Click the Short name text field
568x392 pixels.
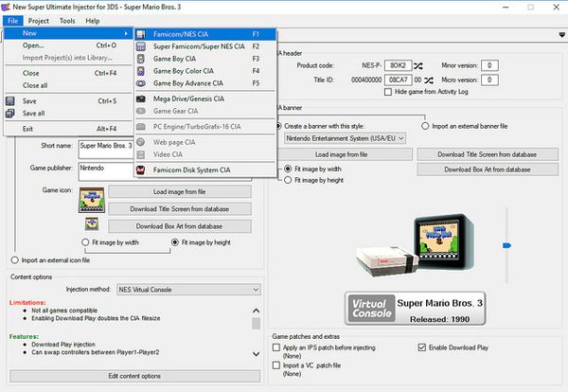[106, 150]
